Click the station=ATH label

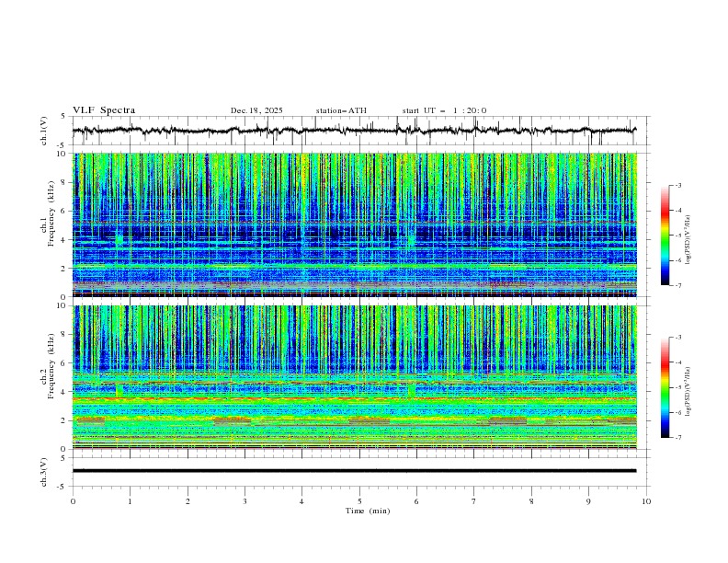click(x=341, y=110)
